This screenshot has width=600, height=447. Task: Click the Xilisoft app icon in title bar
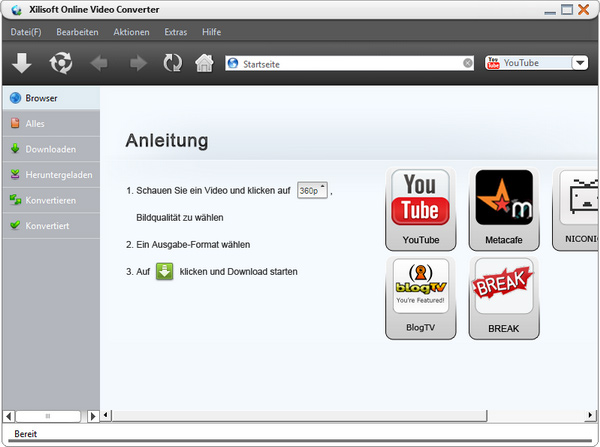click(x=16, y=10)
